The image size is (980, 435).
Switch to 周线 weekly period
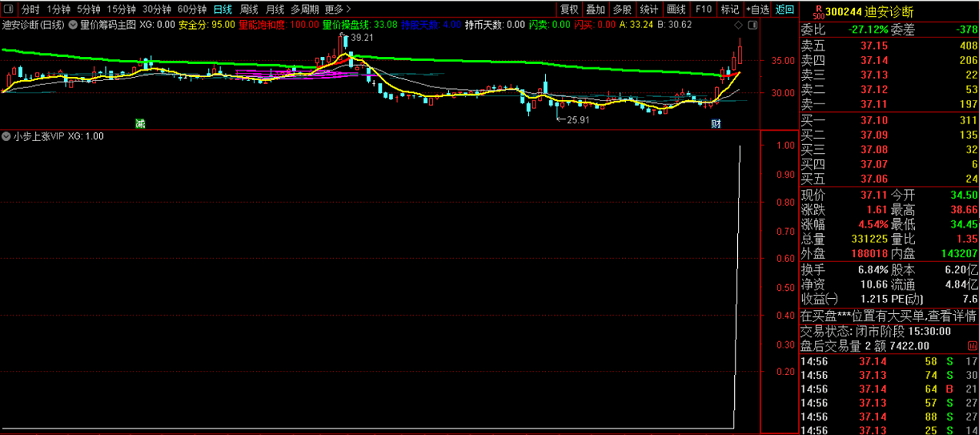[249, 9]
